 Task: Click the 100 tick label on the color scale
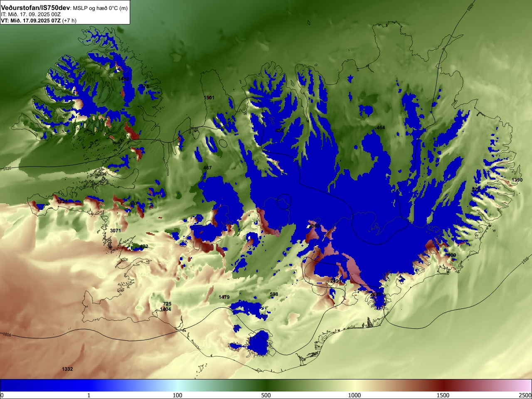coord(177,395)
